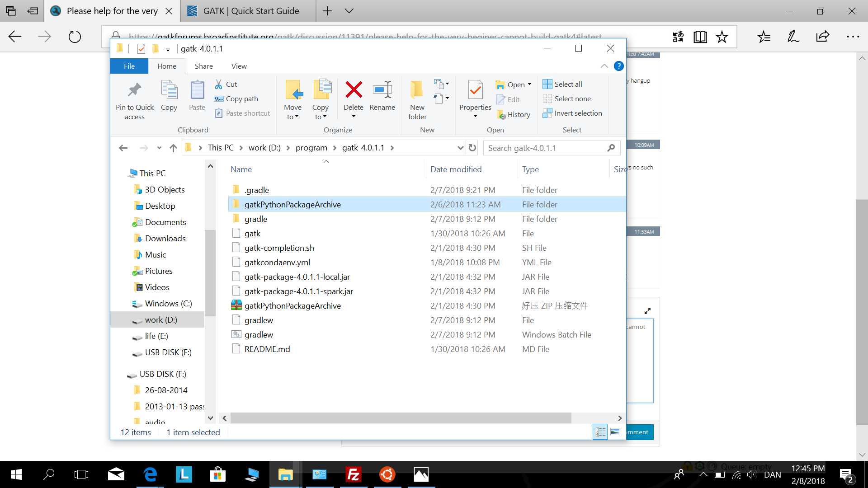Click program in breadcrumb path
Image resolution: width=868 pixels, height=488 pixels.
(x=311, y=148)
